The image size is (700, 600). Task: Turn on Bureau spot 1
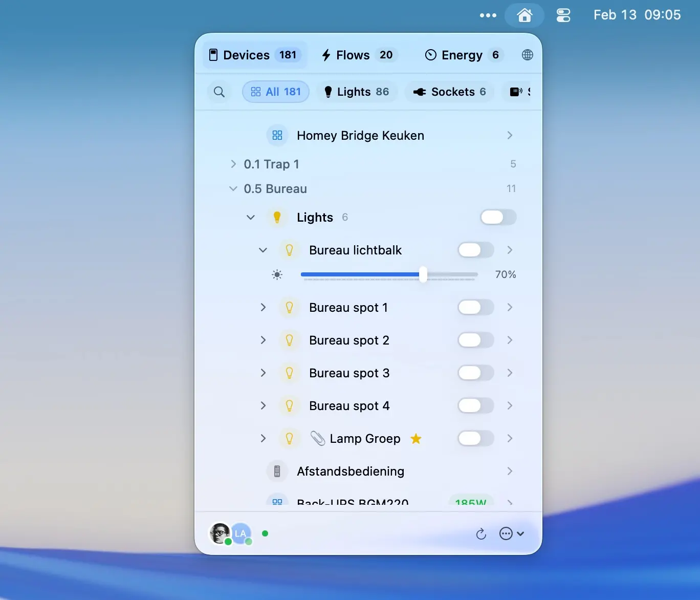[x=475, y=307]
